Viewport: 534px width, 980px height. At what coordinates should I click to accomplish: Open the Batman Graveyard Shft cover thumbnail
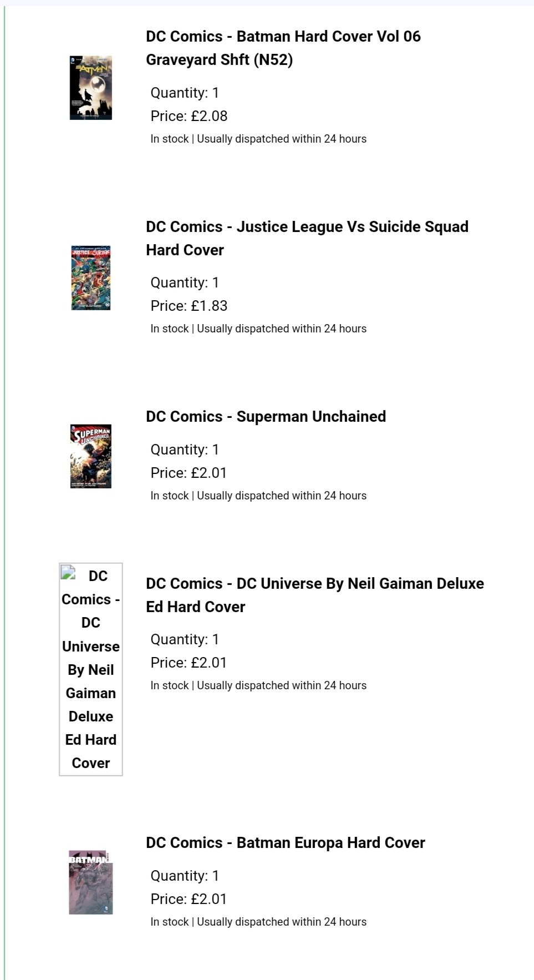pos(91,88)
